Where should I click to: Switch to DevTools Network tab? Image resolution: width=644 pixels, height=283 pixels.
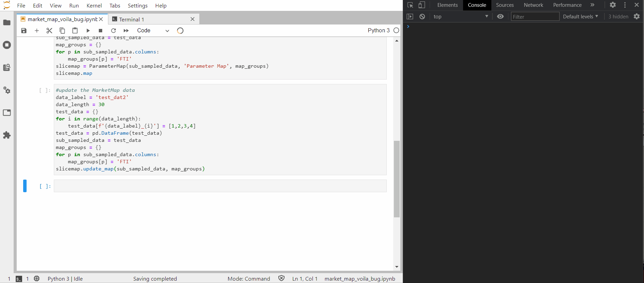point(533,5)
